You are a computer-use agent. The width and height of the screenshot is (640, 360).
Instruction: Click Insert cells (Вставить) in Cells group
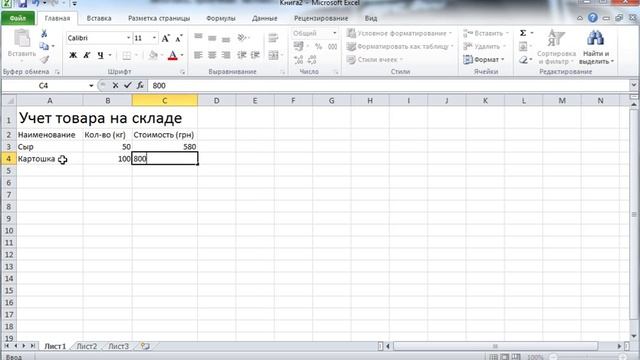coord(486,33)
